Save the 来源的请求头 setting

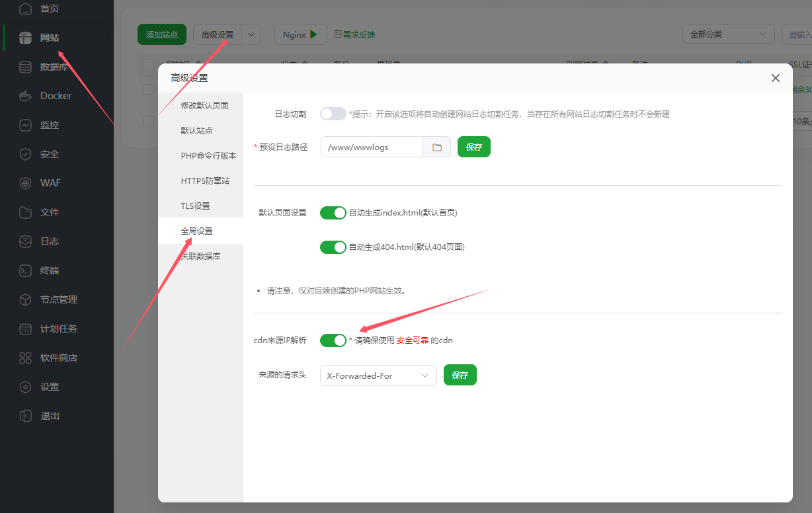pyautogui.click(x=460, y=375)
